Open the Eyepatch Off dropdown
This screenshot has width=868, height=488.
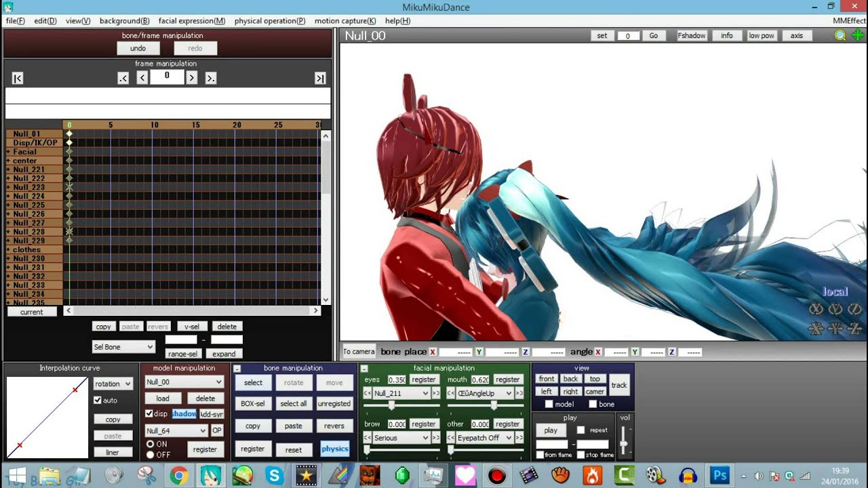(484, 438)
